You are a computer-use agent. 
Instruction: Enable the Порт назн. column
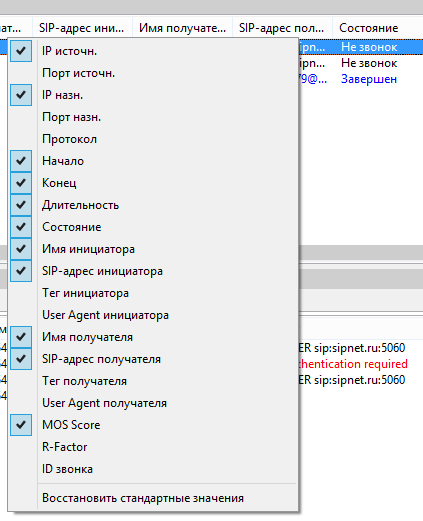click(153, 117)
